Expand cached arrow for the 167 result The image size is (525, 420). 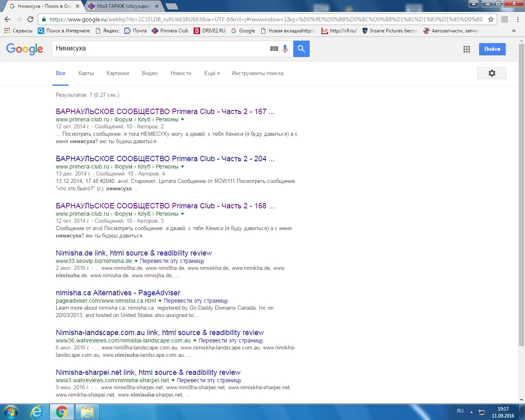183,120
